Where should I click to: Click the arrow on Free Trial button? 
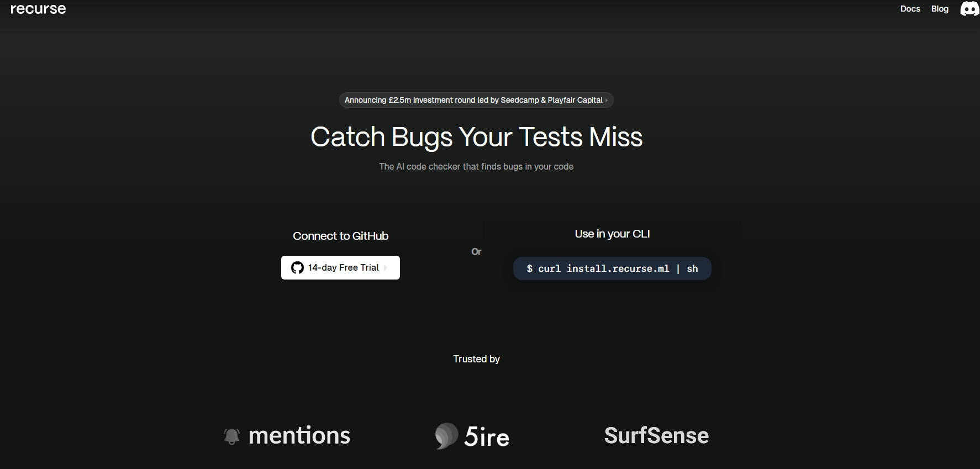click(386, 268)
